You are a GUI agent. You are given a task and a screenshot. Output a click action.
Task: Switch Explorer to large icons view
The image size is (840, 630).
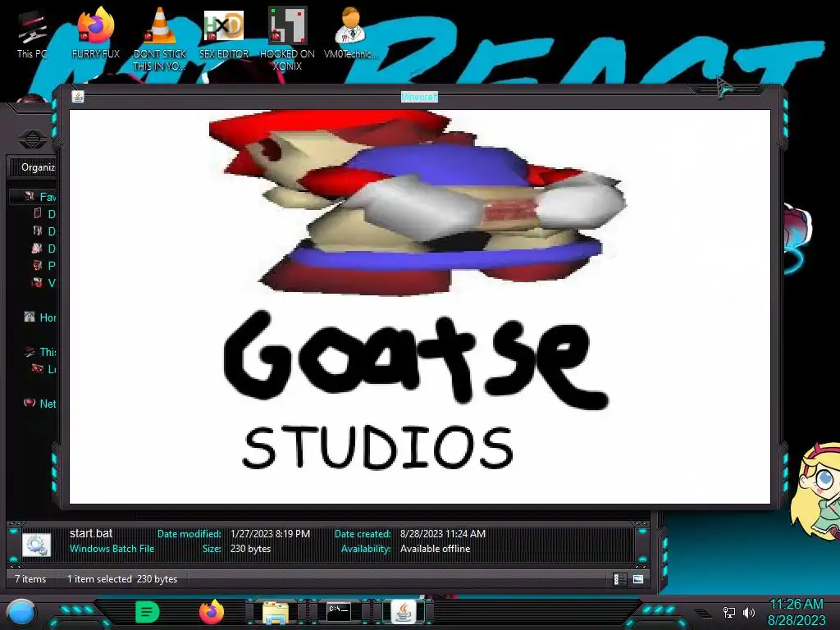coord(638,579)
